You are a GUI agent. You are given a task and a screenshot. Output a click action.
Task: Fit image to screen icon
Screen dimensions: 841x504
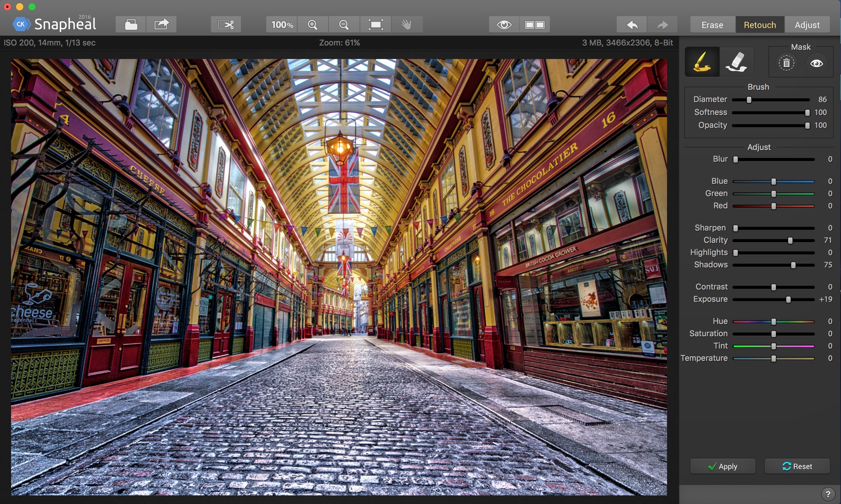click(375, 25)
